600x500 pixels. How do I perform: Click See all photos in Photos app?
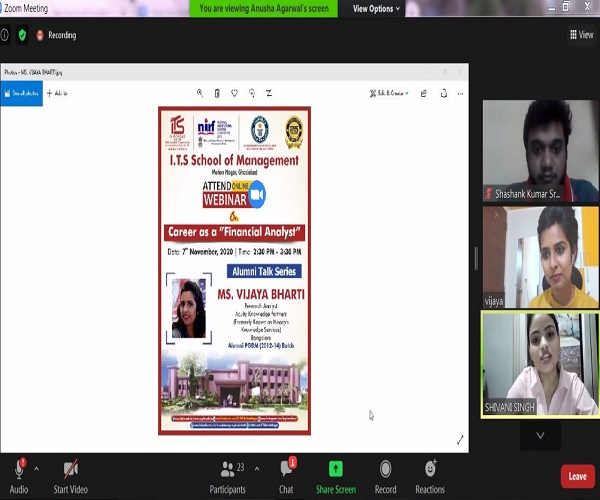[x=21, y=93]
